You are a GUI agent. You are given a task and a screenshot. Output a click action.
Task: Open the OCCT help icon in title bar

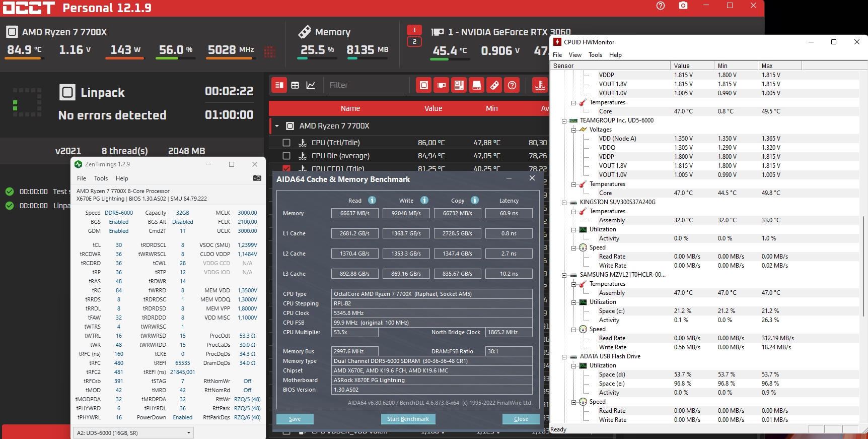coord(661,6)
